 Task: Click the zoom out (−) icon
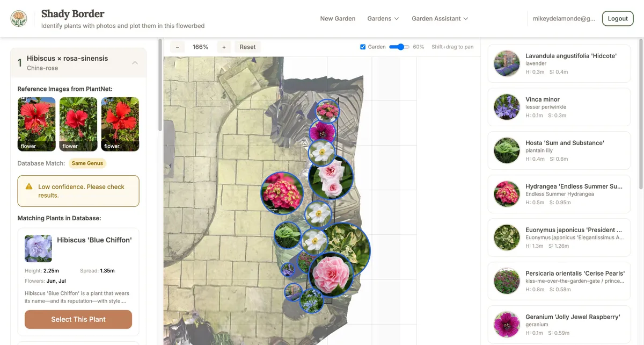177,47
